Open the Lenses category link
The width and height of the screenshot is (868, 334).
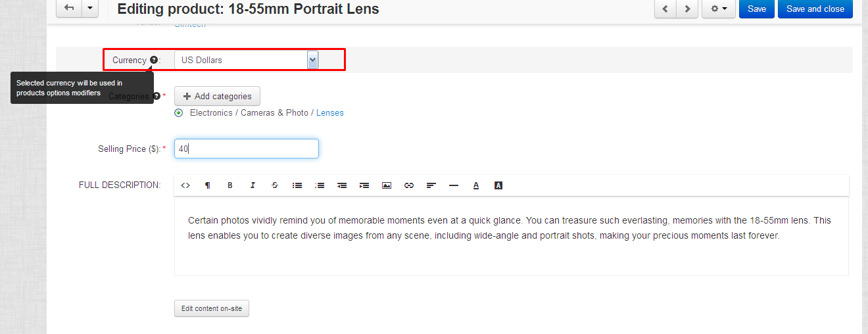point(330,113)
